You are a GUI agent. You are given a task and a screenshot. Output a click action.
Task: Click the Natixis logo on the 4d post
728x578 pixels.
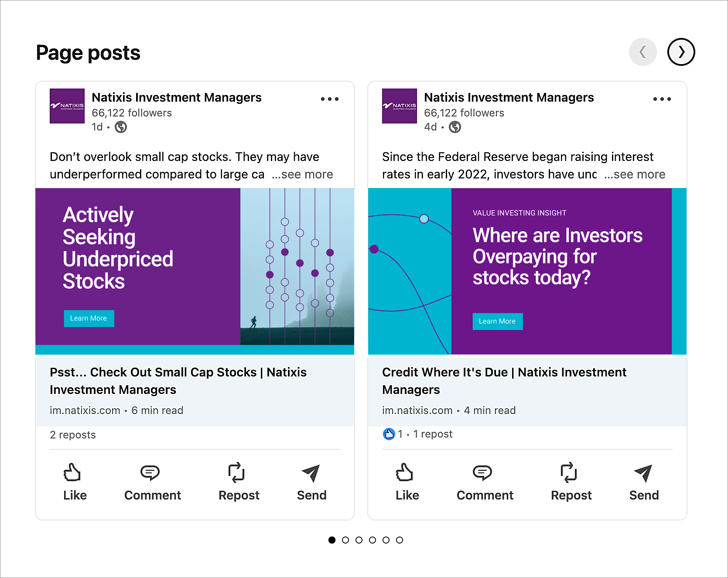[400, 106]
